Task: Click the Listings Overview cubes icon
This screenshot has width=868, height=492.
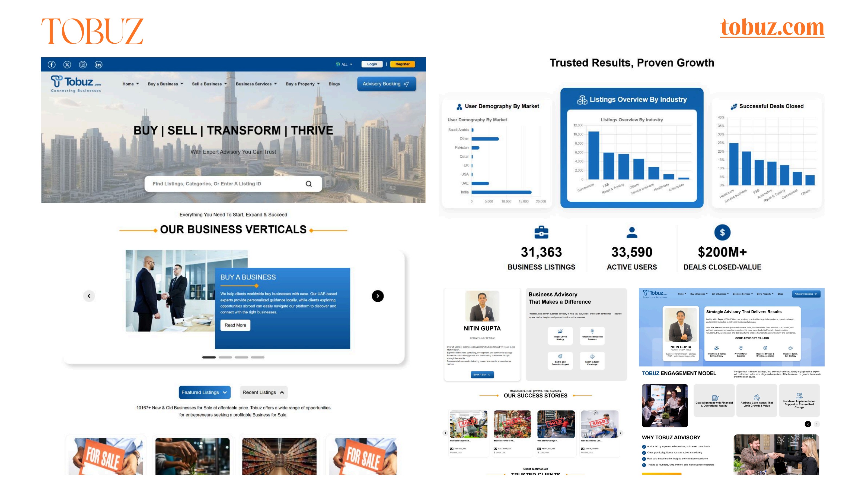Action: click(582, 100)
